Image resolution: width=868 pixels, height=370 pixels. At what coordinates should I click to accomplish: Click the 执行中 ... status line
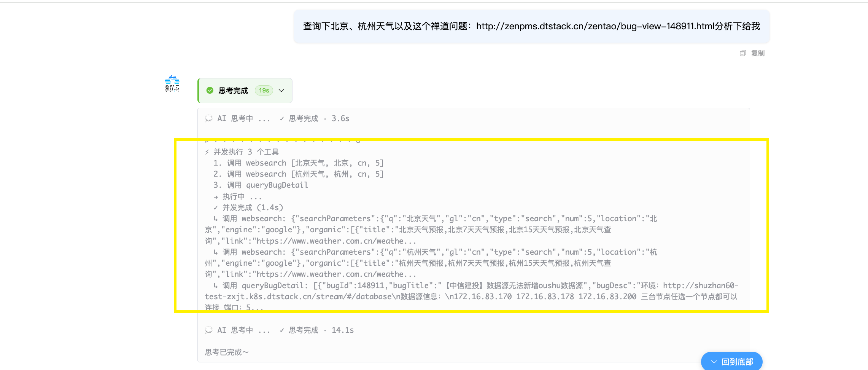click(238, 196)
